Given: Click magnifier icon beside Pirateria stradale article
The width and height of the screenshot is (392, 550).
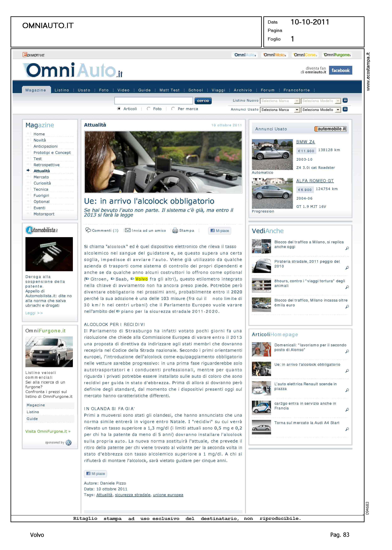Looking at the screenshot, I should 347,268.
